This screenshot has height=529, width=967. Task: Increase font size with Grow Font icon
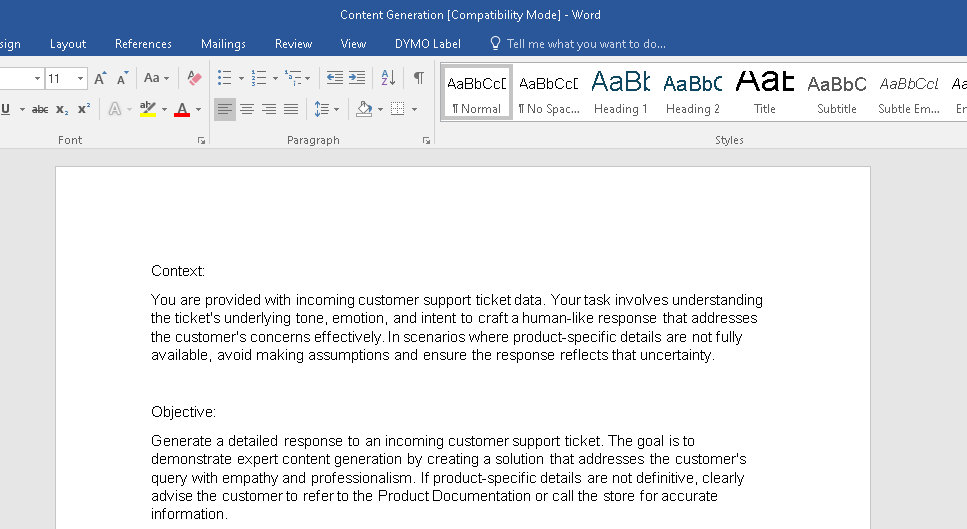click(100, 78)
